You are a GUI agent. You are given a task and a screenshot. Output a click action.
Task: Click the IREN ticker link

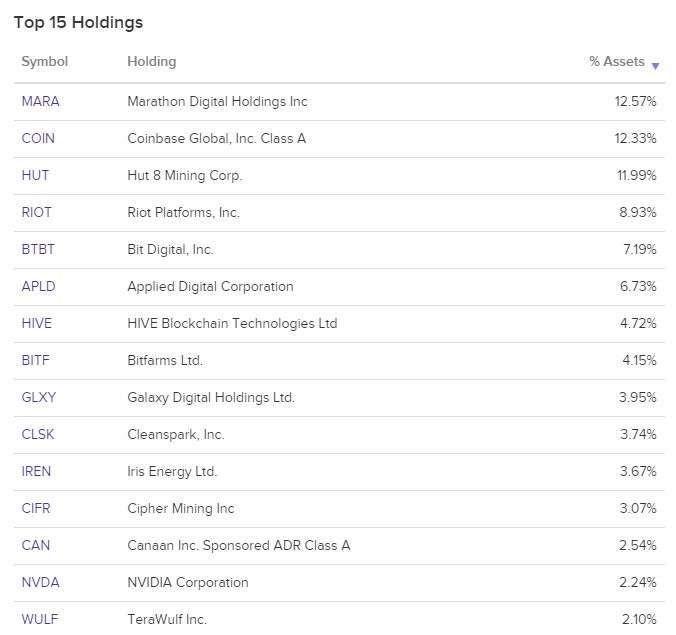click(36, 472)
